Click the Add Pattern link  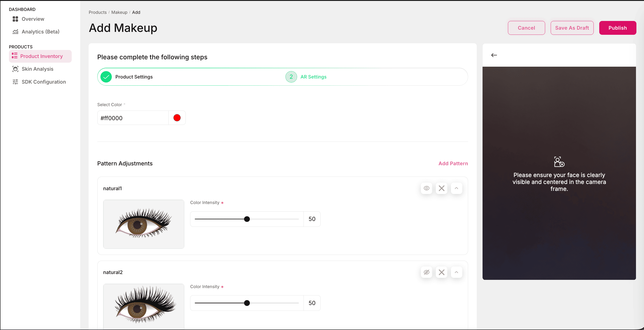pyautogui.click(x=453, y=163)
